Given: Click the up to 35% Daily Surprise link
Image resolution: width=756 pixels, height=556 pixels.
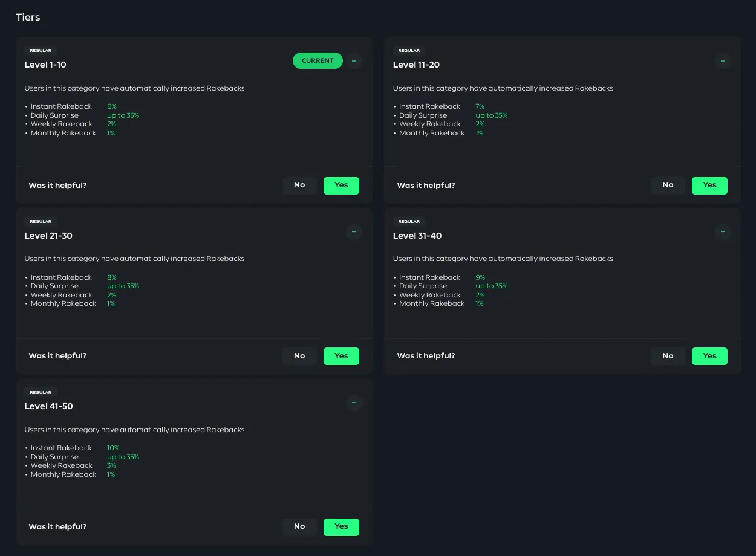Looking at the screenshot, I should [123, 115].
